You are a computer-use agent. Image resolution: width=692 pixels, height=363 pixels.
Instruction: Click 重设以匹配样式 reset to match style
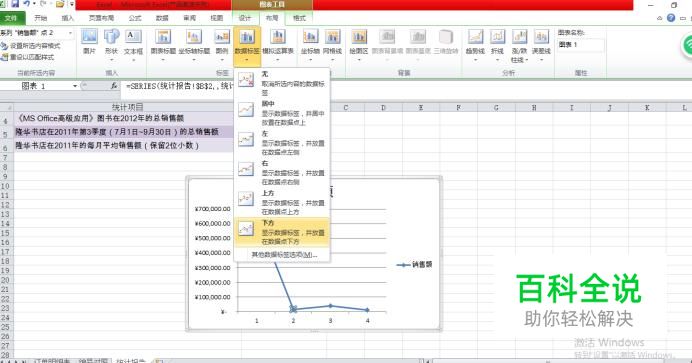pos(28,57)
